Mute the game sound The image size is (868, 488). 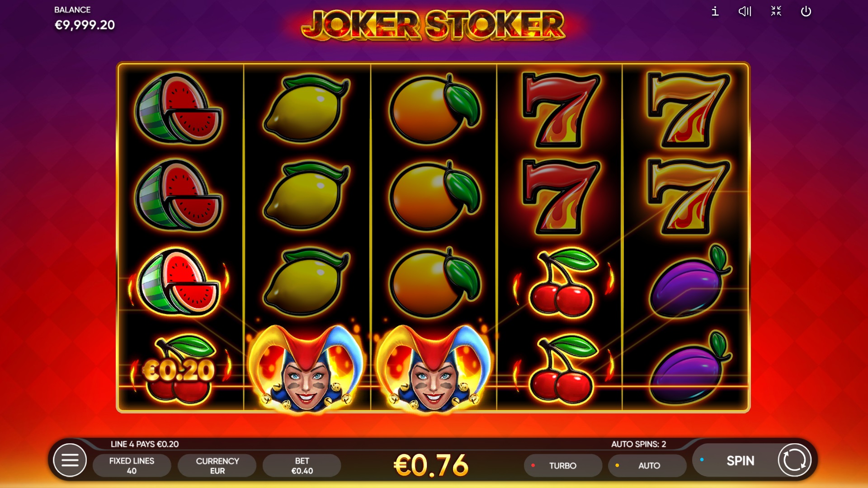(x=745, y=11)
